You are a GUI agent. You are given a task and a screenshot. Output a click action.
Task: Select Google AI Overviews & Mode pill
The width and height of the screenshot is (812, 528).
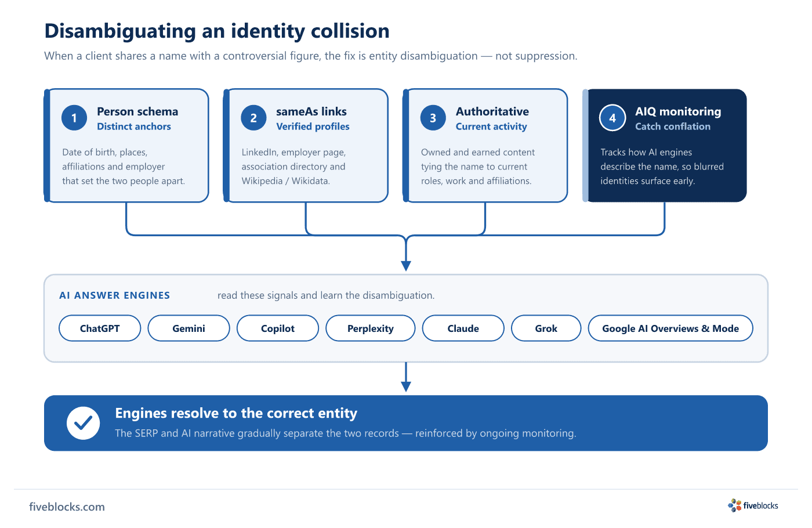point(670,328)
